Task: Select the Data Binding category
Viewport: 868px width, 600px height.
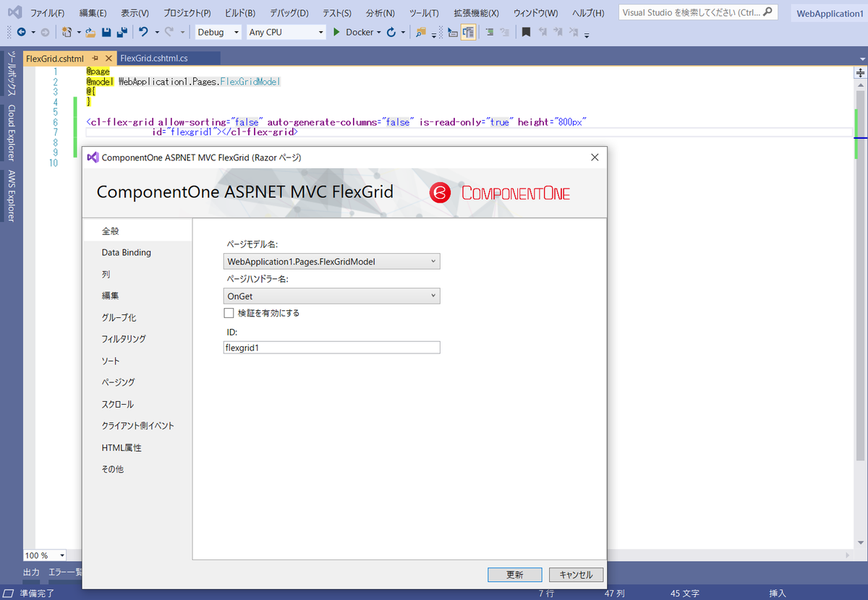Action: click(137, 252)
